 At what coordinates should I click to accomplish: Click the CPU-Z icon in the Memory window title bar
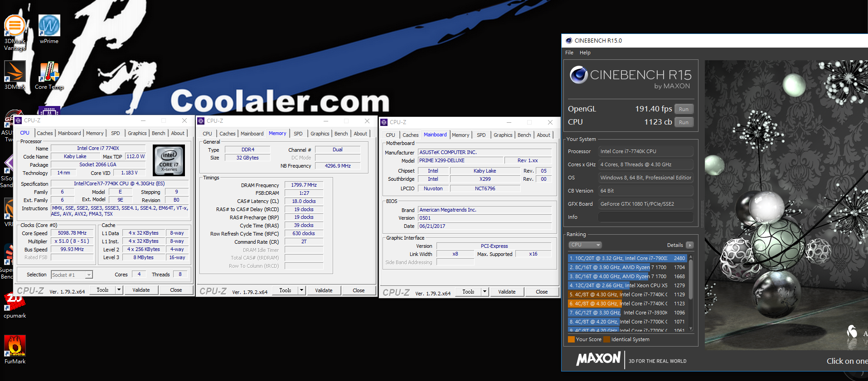click(x=201, y=121)
